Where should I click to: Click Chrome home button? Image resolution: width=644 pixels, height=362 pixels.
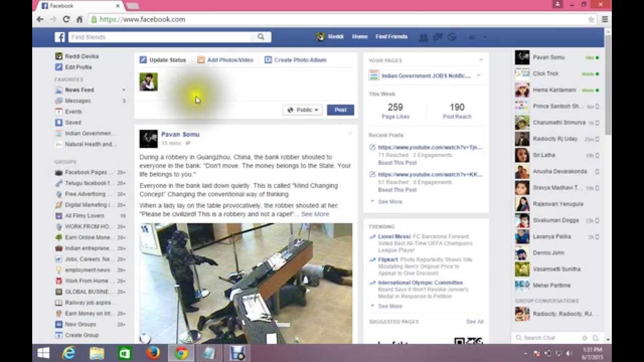tap(79, 19)
